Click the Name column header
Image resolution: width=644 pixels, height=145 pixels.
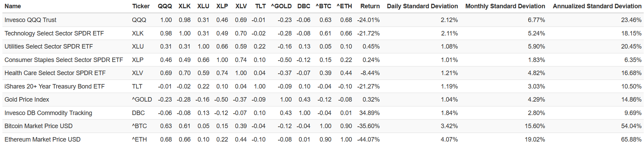click(x=13, y=6)
